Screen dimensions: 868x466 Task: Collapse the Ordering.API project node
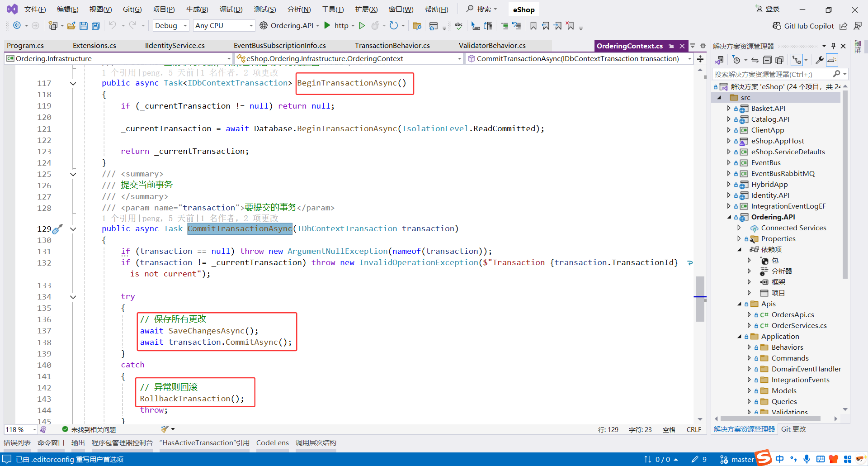pyautogui.click(x=729, y=217)
